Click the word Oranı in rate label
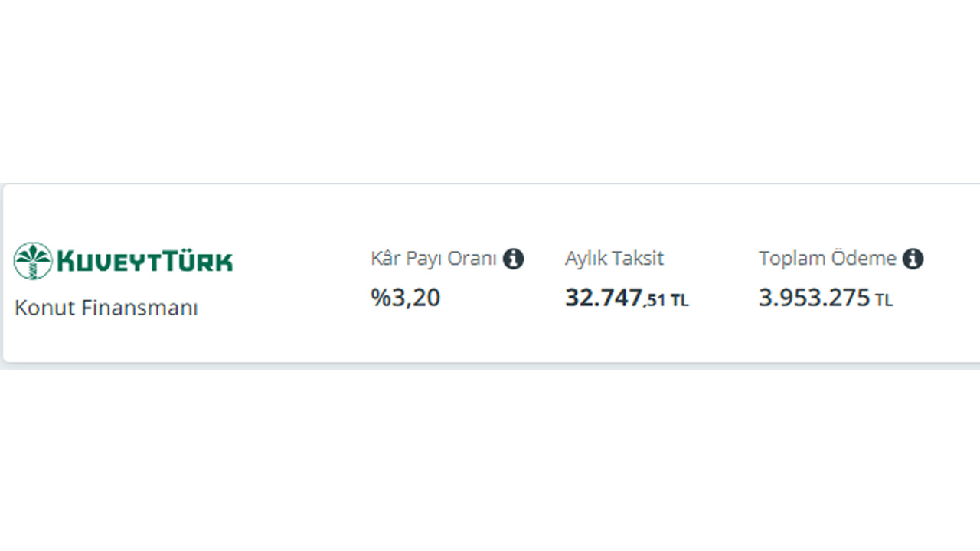 click(472, 259)
